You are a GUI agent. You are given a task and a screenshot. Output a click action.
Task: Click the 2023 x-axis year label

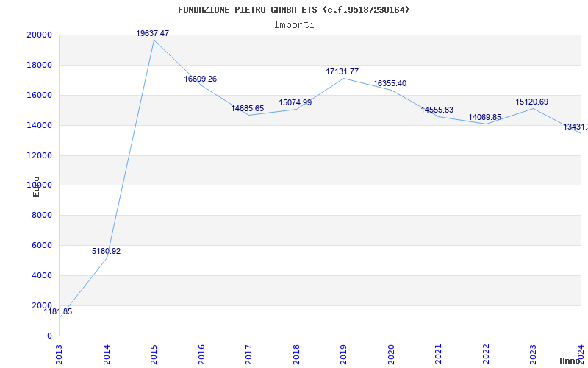click(534, 355)
